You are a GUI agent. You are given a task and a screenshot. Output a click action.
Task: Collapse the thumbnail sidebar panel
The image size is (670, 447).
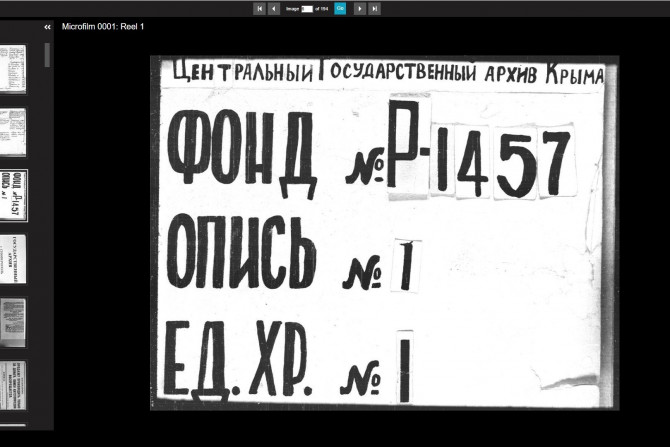(x=47, y=27)
